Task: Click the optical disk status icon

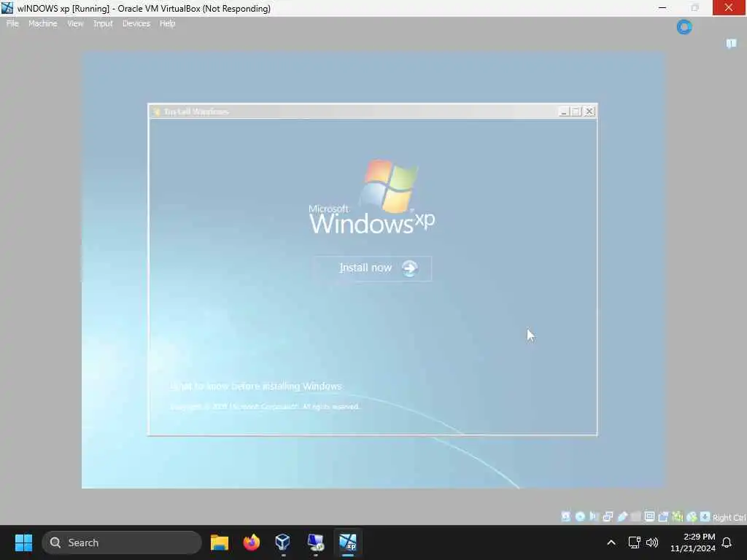Action: pos(580,517)
